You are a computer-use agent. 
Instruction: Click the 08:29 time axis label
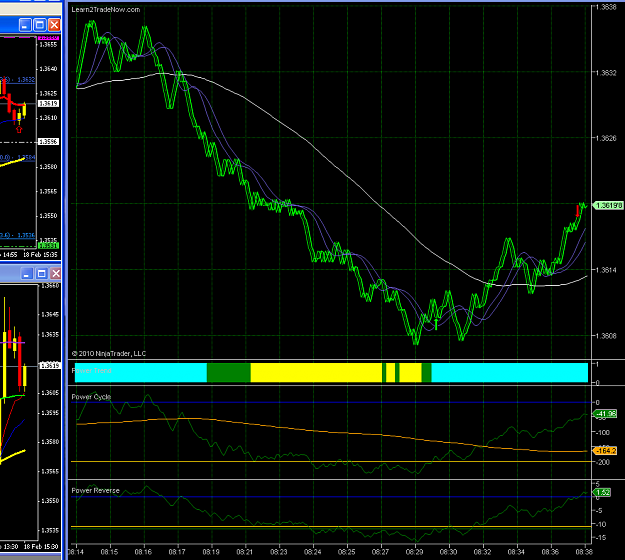[415, 552]
